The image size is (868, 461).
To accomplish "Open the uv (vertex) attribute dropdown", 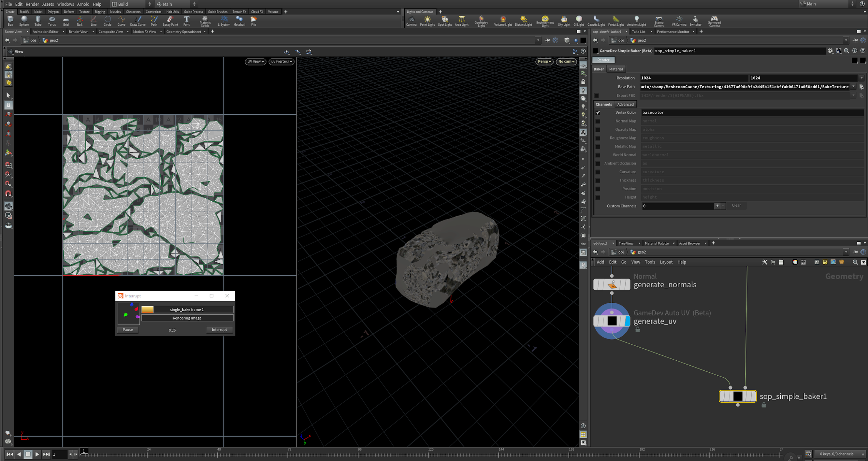I will pyautogui.click(x=282, y=61).
